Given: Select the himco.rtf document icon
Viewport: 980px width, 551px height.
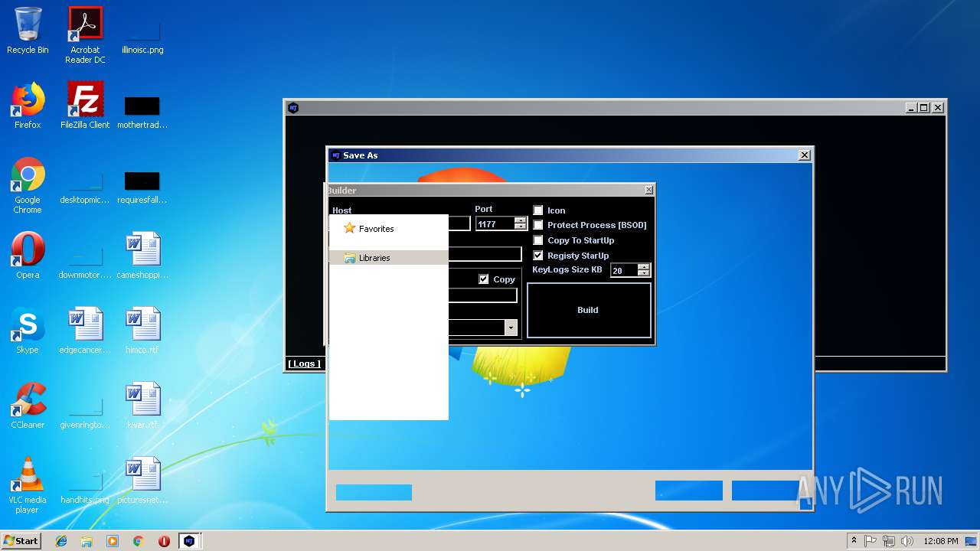Looking at the screenshot, I should click(142, 331).
